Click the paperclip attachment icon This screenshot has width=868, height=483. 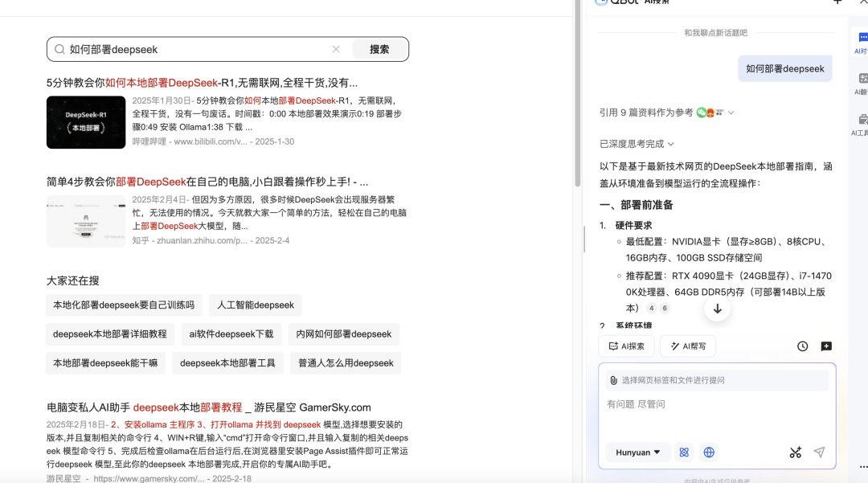[x=613, y=380]
